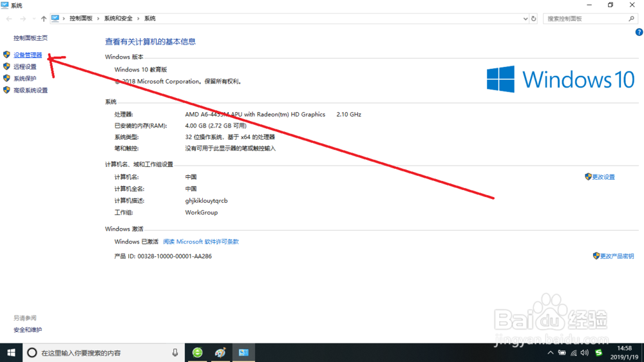The image size is (644, 362).
Task: Click the battery tray icon
Action: pyautogui.click(x=562, y=352)
